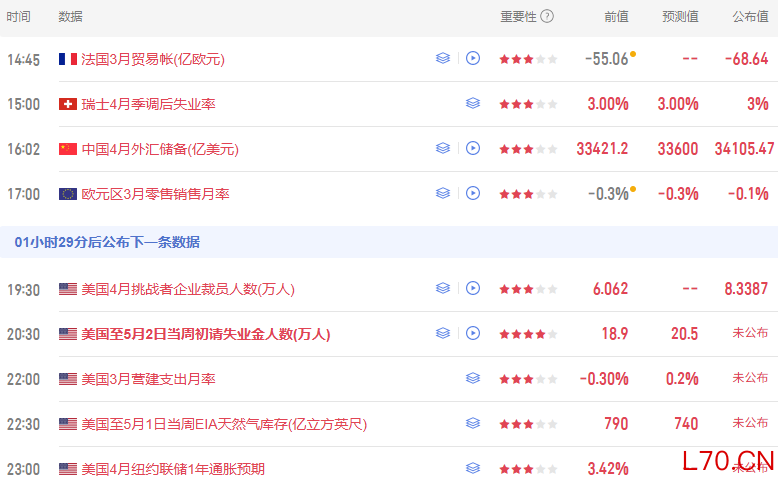Click US flag in 19:30 row
Image resolution: width=778 pixels, height=481 pixels.
click(x=67, y=289)
